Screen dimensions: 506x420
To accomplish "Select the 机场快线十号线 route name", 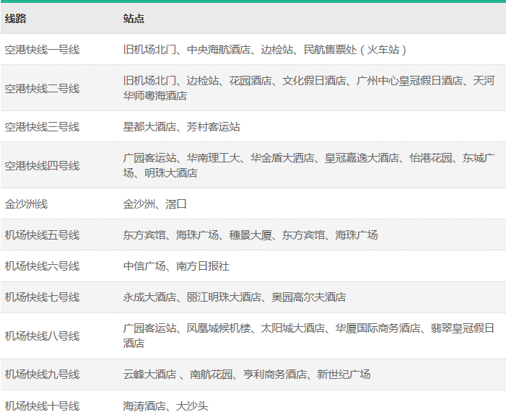I will [42, 406].
